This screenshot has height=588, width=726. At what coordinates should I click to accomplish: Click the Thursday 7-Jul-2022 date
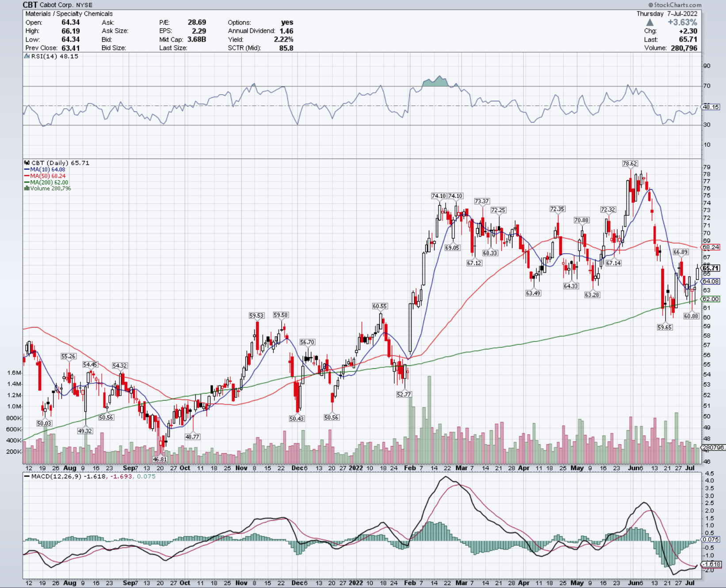[x=667, y=14]
